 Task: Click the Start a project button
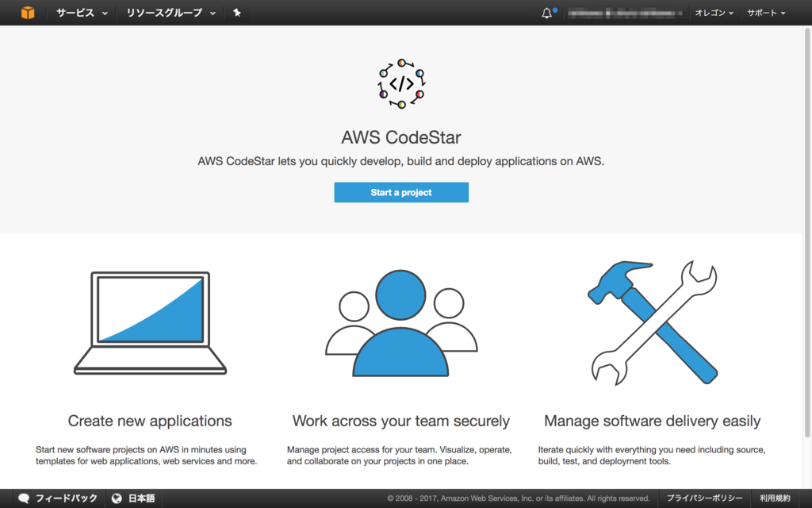tap(401, 192)
